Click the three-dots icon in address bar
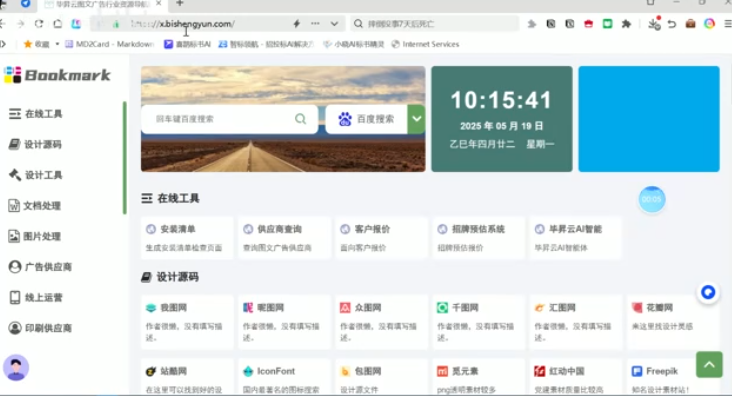Image resolution: width=732 pixels, height=396 pixels. pyautogui.click(x=315, y=24)
